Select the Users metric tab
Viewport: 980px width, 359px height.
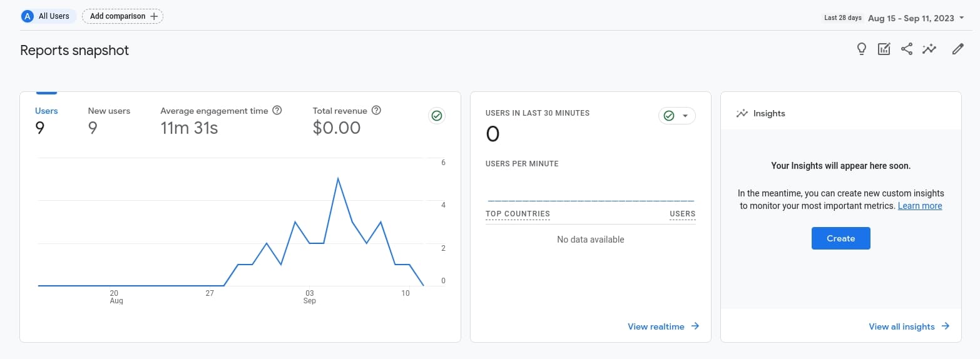coord(46,120)
